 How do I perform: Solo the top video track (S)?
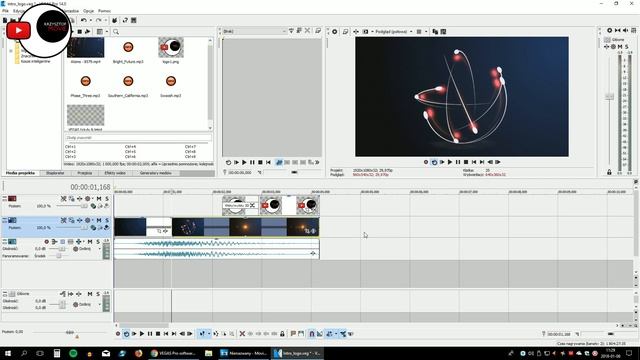(107, 199)
